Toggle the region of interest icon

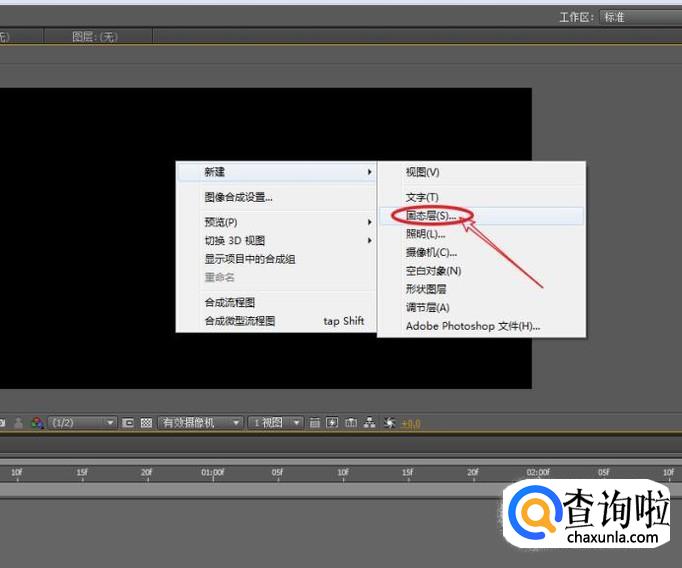(x=128, y=423)
